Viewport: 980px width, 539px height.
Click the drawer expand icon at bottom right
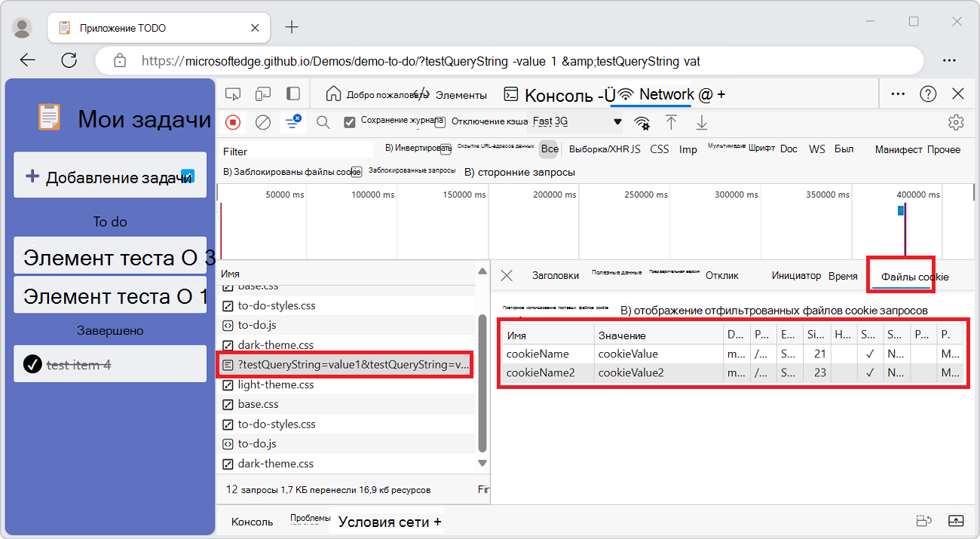(956, 521)
